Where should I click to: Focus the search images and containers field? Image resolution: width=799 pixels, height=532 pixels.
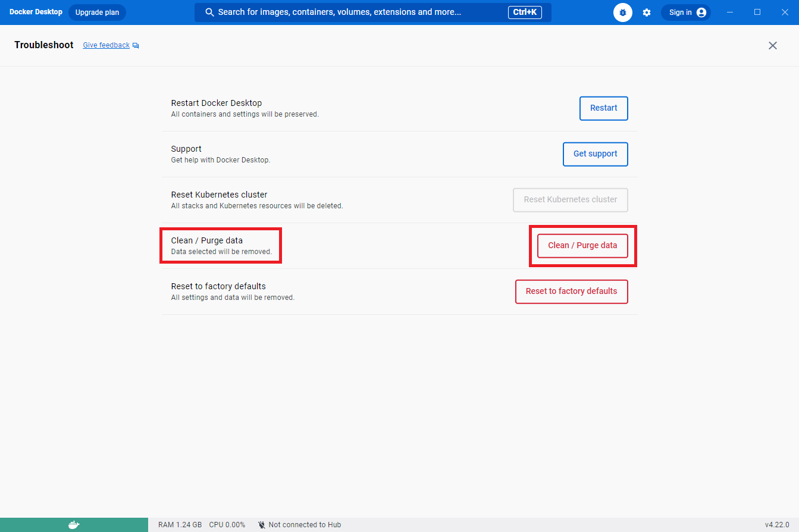373,12
